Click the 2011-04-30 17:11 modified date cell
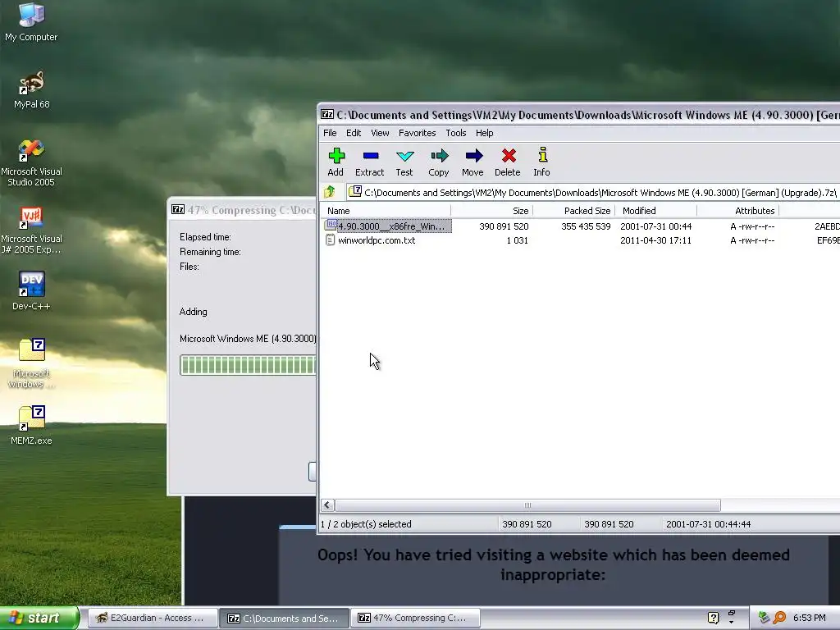The width and height of the screenshot is (840, 630). [655, 240]
